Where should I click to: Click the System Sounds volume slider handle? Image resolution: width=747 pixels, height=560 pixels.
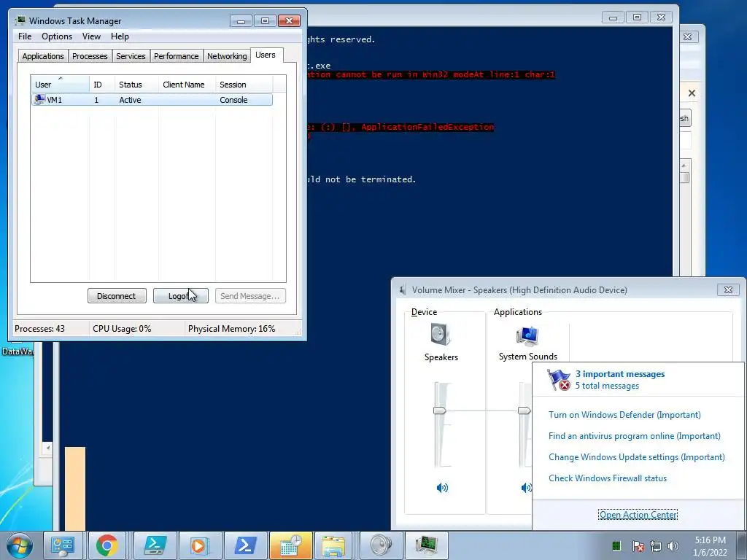click(525, 410)
